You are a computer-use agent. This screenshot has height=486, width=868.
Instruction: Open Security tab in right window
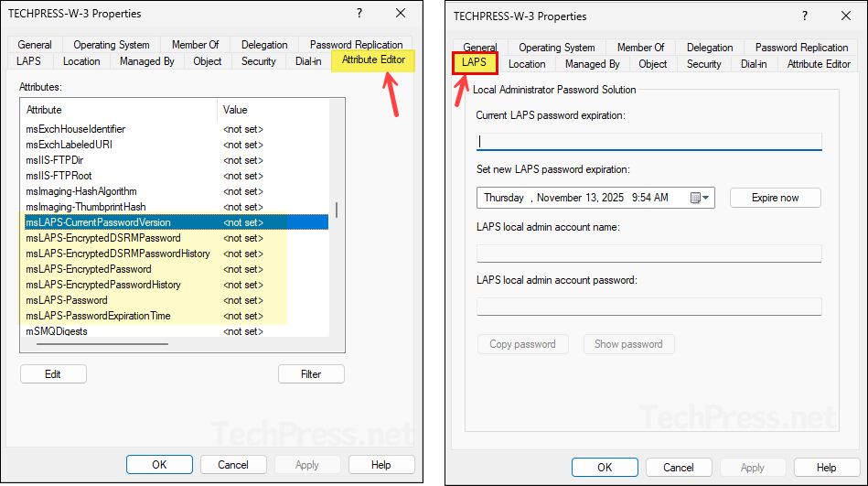pos(703,64)
